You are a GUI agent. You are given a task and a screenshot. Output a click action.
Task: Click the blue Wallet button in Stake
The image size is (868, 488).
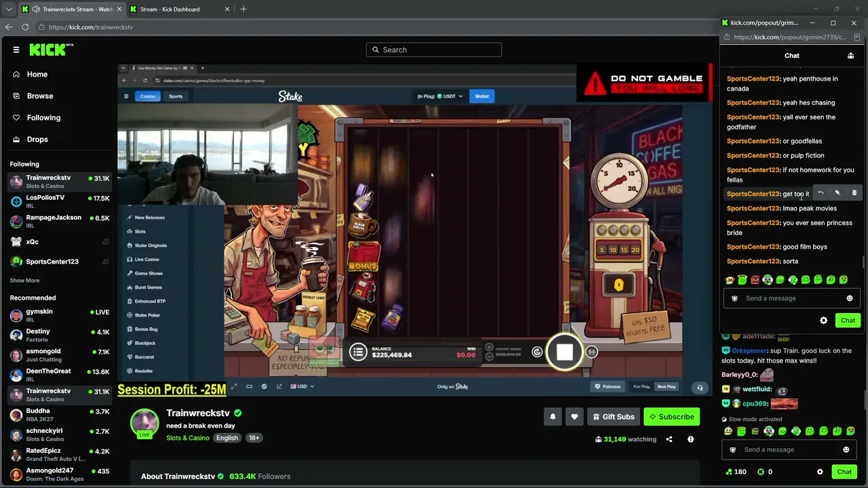[x=481, y=96]
